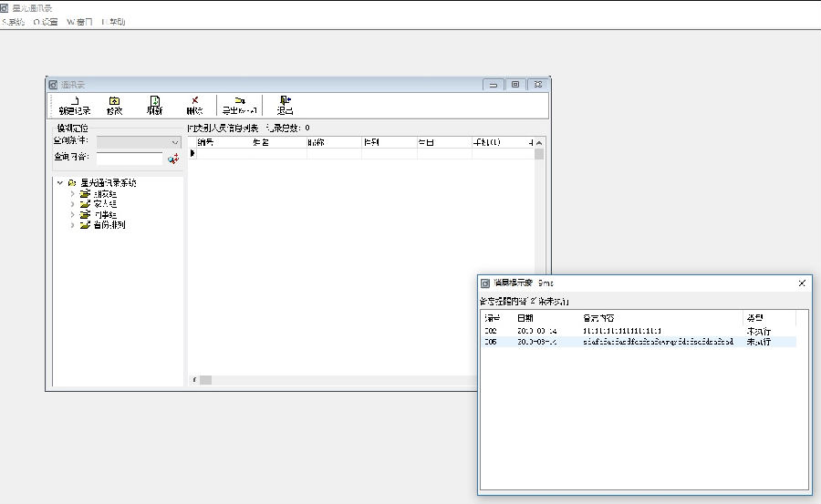Click in the 查询内容 text input field
Viewport: 821px width, 504px height.
[129, 159]
